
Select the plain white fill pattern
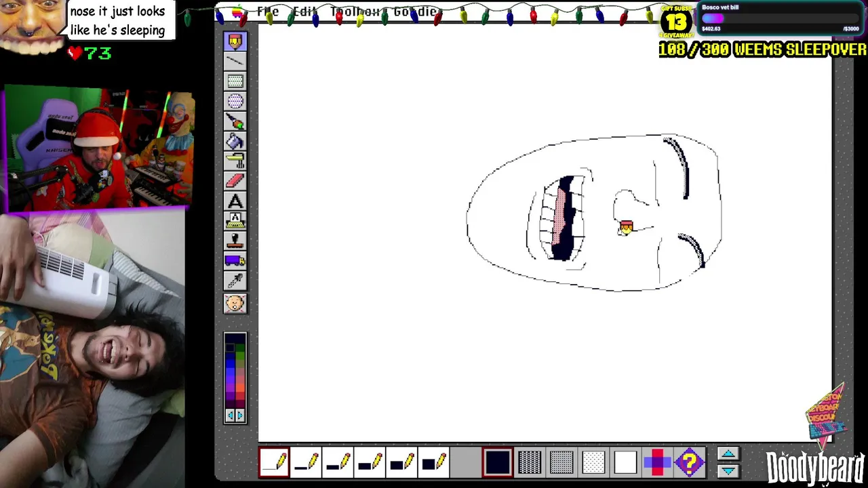point(625,462)
